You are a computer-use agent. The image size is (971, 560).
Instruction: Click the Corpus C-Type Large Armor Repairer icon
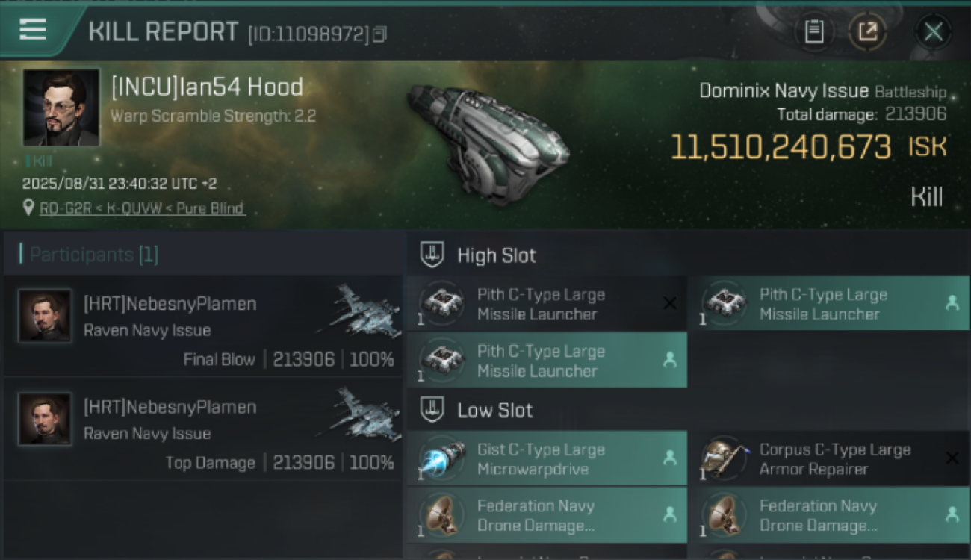(x=723, y=459)
